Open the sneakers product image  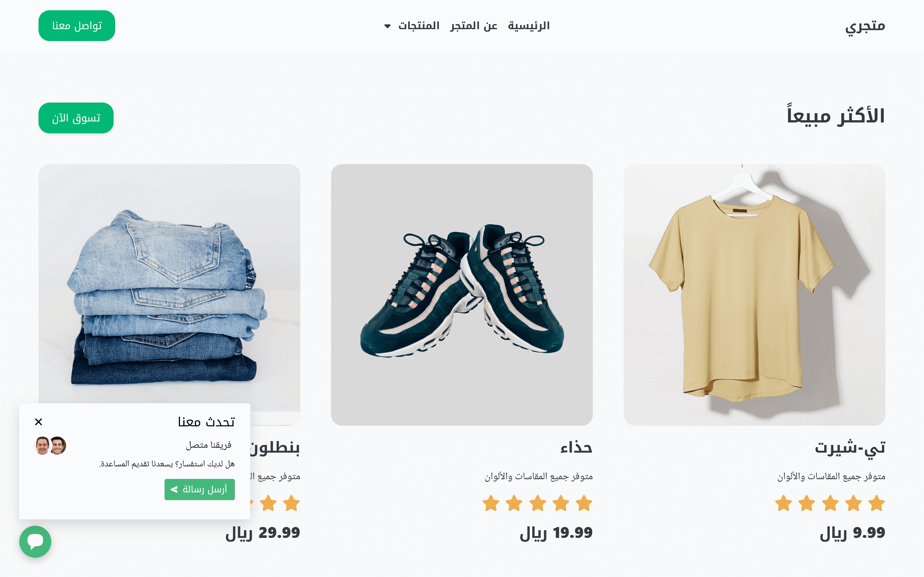462,295
